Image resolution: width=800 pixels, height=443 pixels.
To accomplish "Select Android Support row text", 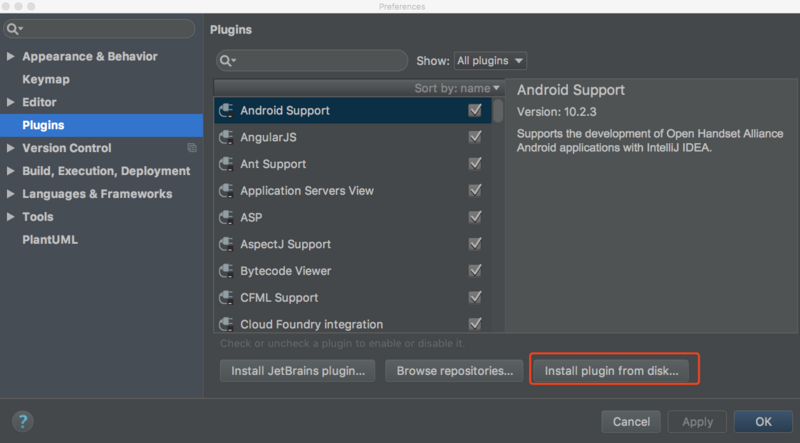I will (x=285, y=111).
